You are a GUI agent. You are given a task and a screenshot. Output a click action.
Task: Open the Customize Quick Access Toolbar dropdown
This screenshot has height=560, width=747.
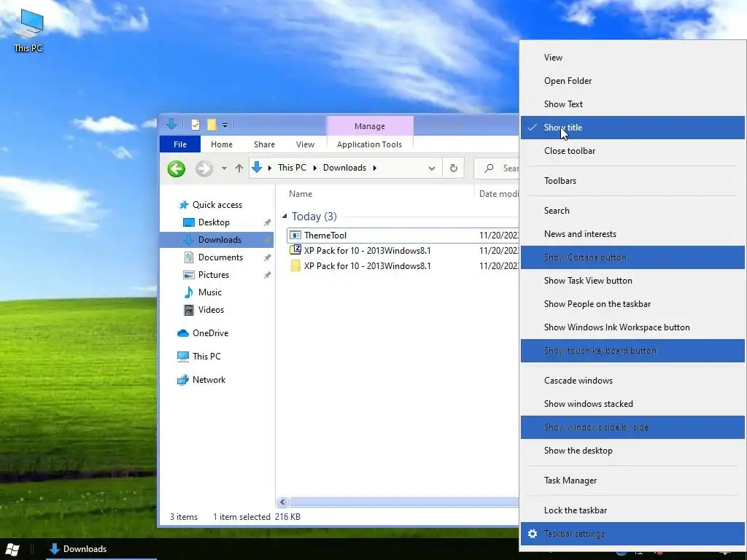coord(225,125)
